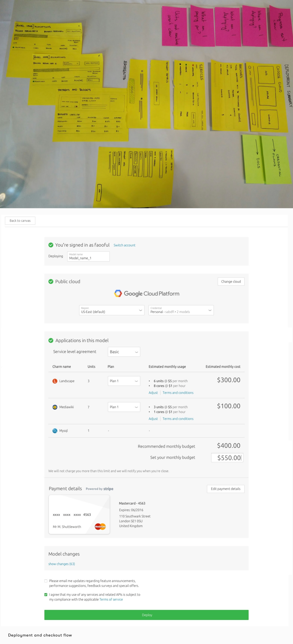Click the Mediawiki charm icon
293x644 pixels.
coord(55,407)
